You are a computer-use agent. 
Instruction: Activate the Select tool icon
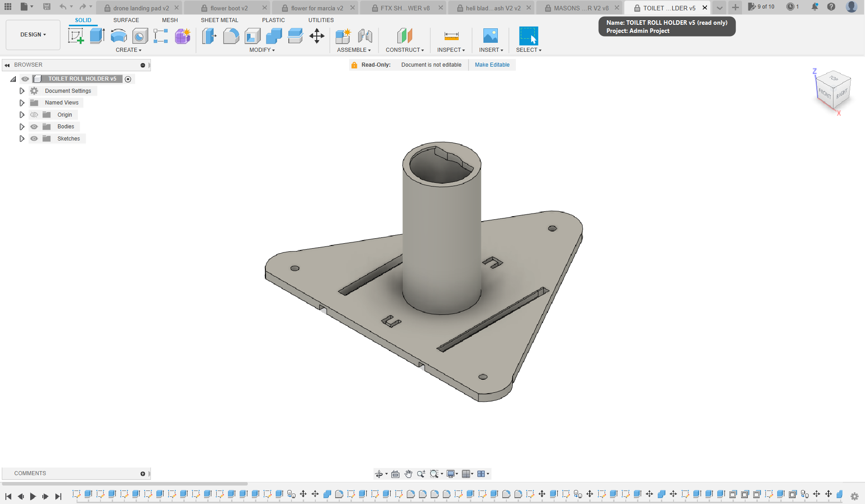click(528, 36)
